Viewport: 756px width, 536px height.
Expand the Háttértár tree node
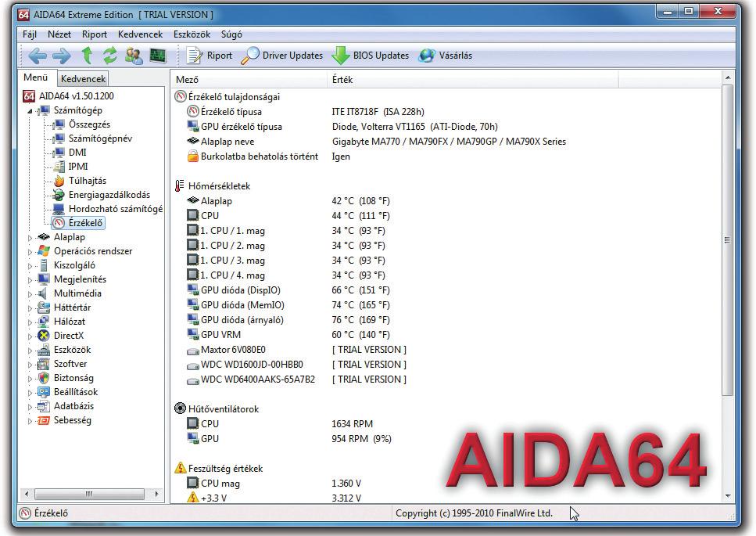coord(30,308)
